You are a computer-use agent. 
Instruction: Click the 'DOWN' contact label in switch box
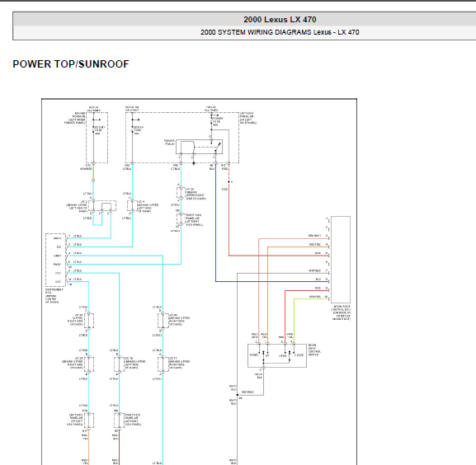pyautogui.click(x=253, y=355)
